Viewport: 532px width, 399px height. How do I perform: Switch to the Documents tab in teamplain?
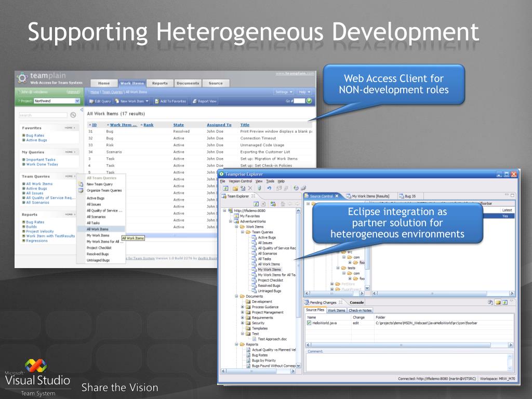[x=188, y=83]
